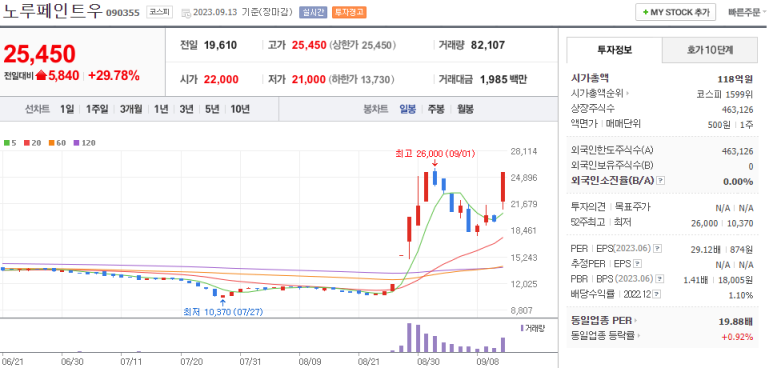Click the dividend yield value 1.10%
This screenshot has width=773, height=368.
tap(742, 295)
